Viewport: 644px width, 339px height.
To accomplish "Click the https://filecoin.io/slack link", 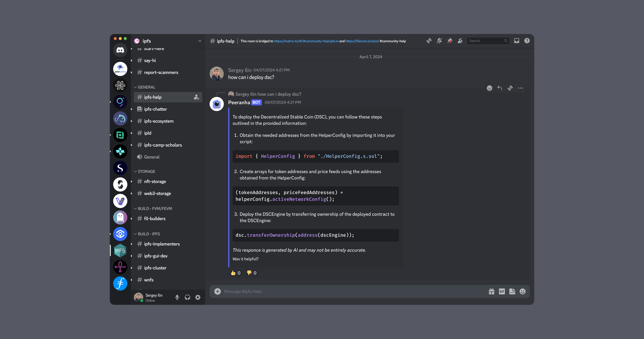I will (362, 41).
